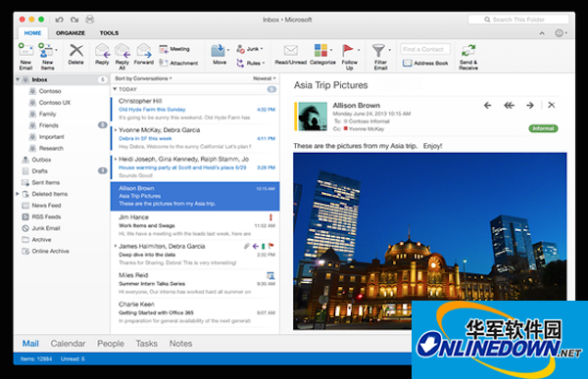
Task: Open the Calendar view
Action: pos(68,344)
